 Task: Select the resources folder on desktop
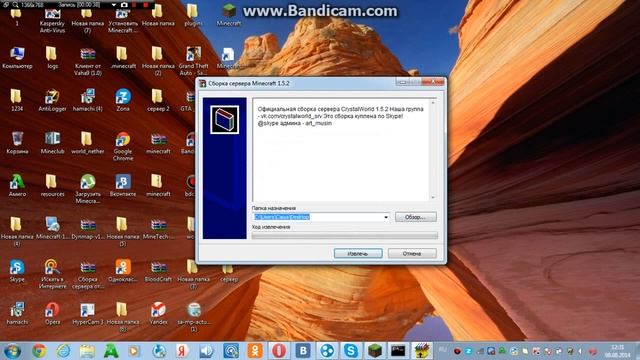pyautogui.click(x=52, y=185)
